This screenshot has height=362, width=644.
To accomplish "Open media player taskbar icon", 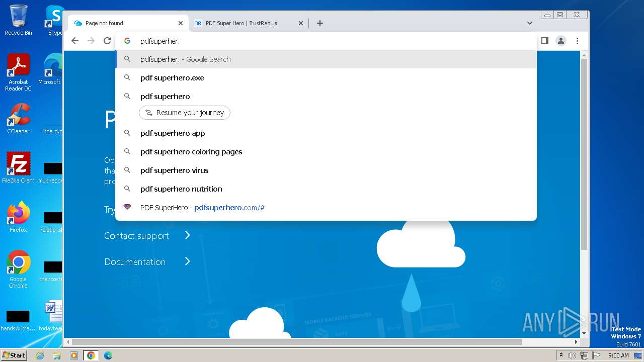I will 74,355.
